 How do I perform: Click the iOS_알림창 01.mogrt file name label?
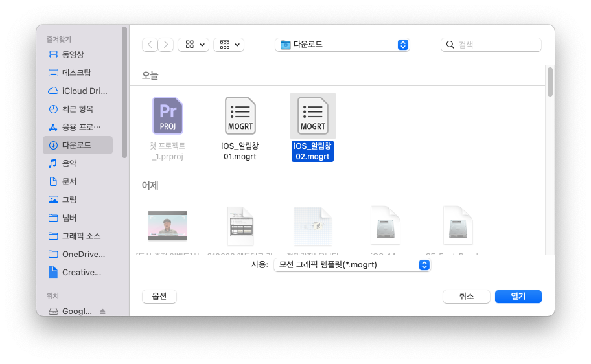pyautogui.click(x=240, y=151)
